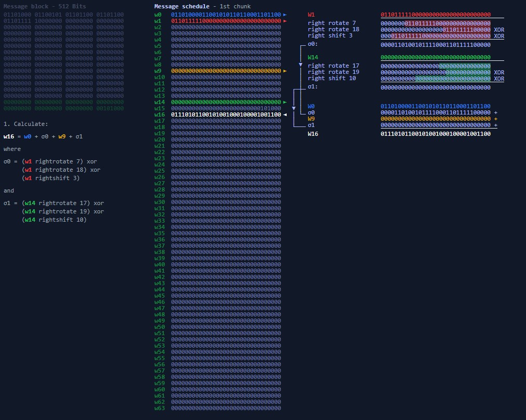The image size is (526, 420).
Task: Click the '(w1 rightshift 3)' line
Action: coord(50,178)
